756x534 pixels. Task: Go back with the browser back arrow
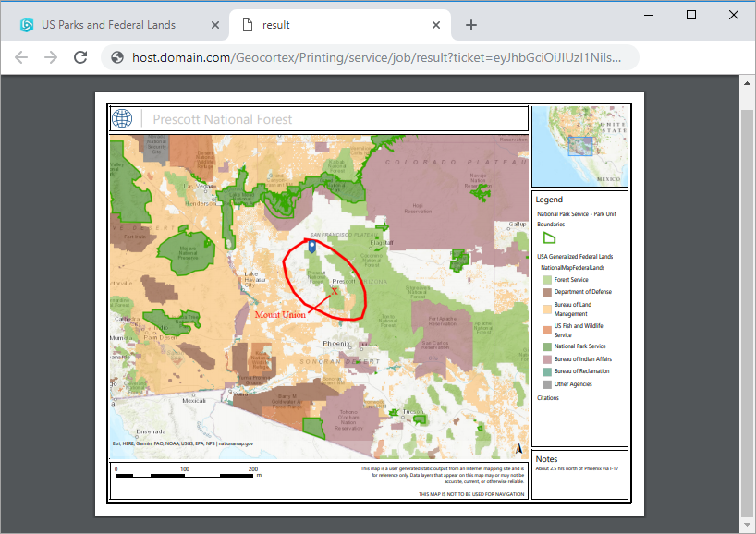pos(21,57)
